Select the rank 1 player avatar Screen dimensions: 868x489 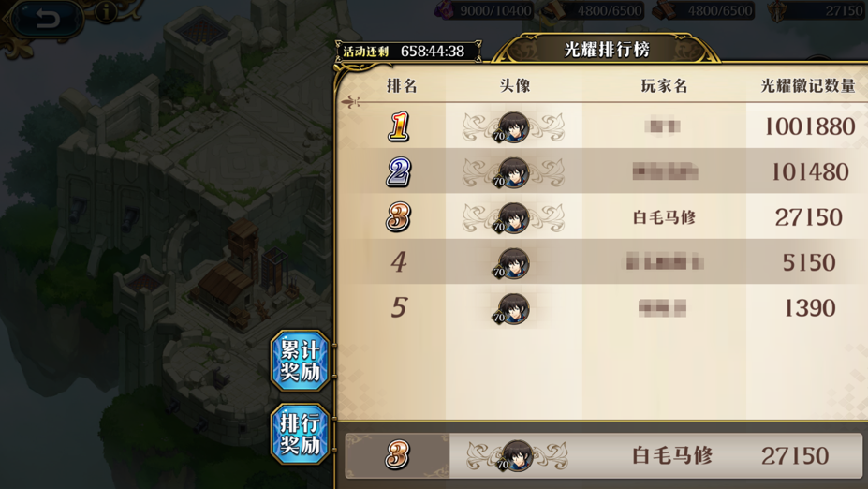[x=513, y=127]
